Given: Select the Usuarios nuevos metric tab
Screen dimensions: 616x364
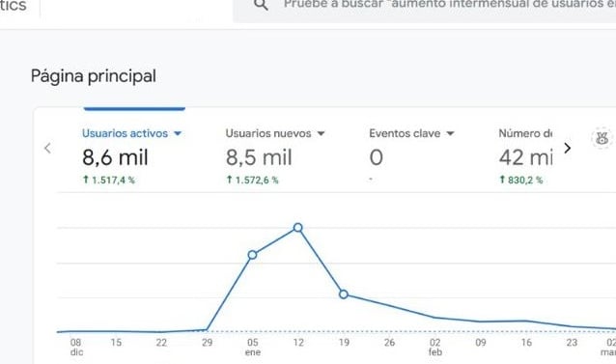Looking at the screenshot, I should (275, 155).
